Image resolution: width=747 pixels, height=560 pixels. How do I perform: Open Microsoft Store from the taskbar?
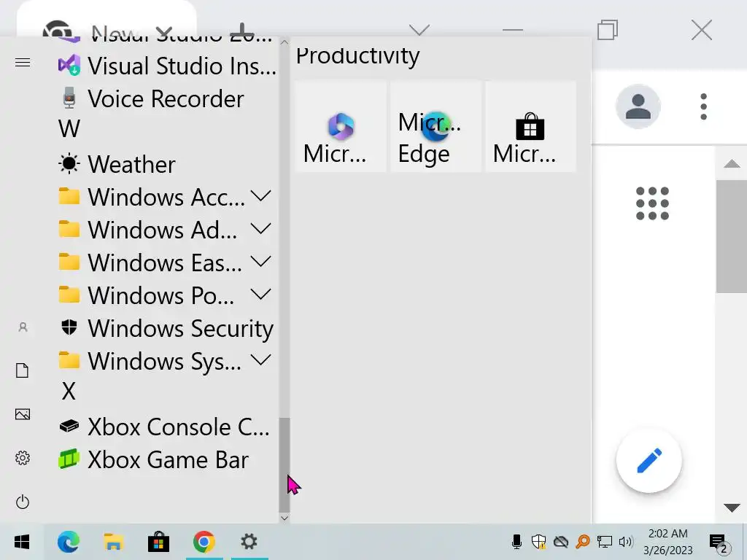[158, 542]
